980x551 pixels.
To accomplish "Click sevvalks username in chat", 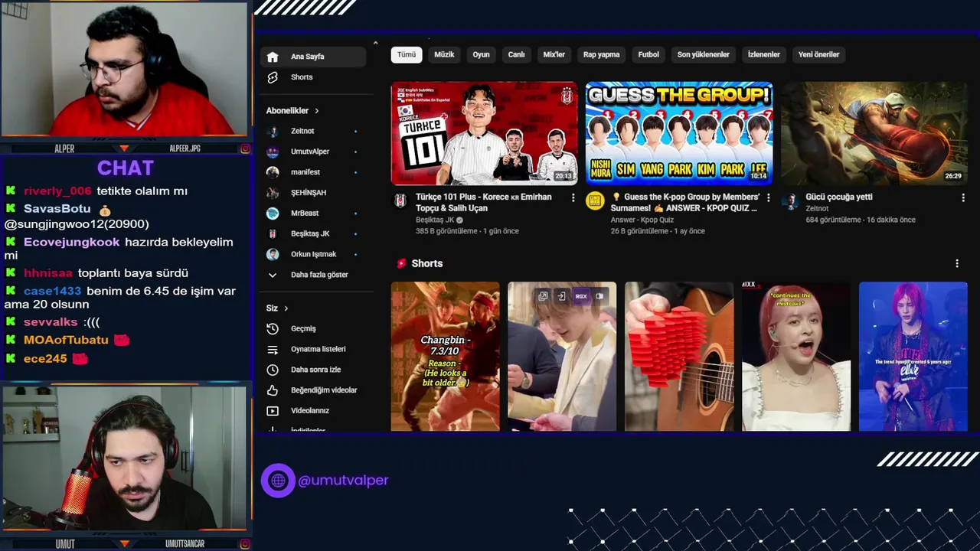I will (x=51, y=322).
